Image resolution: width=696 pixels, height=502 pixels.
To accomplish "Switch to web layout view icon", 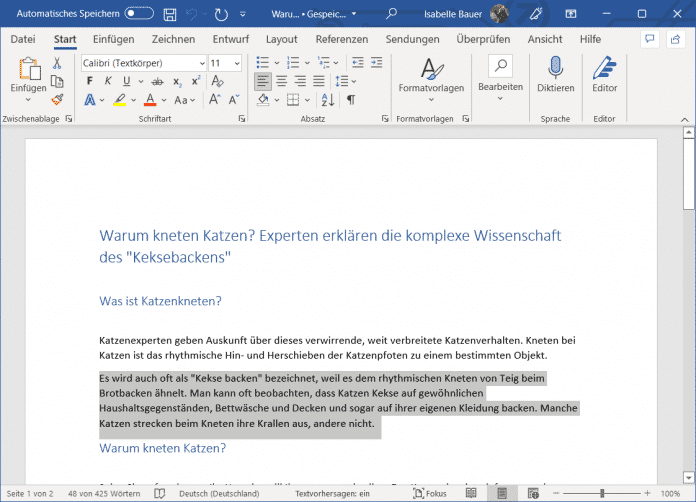I will point(533,493).
